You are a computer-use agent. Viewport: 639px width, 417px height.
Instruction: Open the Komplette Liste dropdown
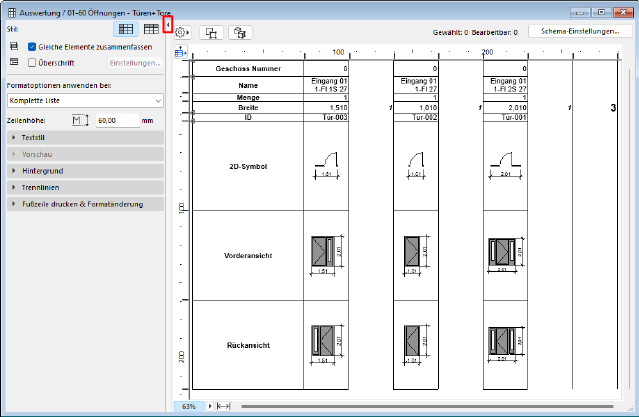85,101
